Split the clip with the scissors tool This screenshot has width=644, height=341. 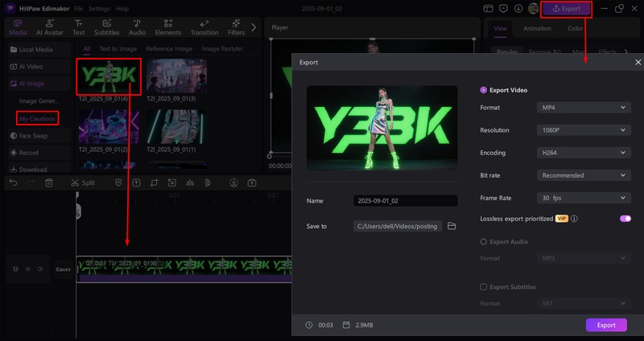click(x=83, y=183)
